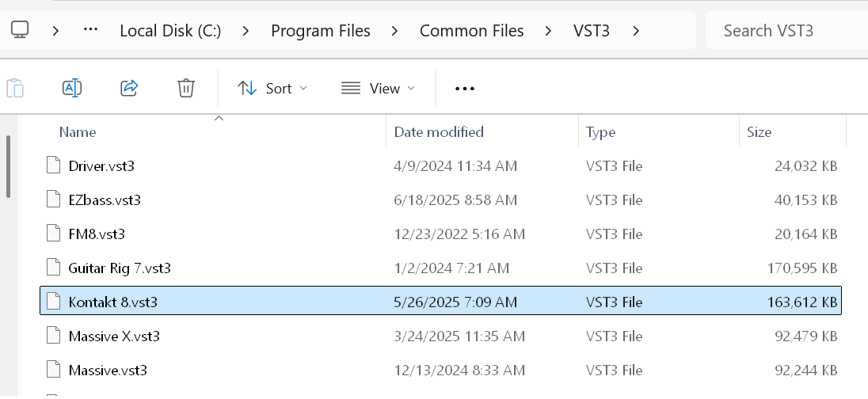Click the Share icon in toolbar

click(129, 88)
